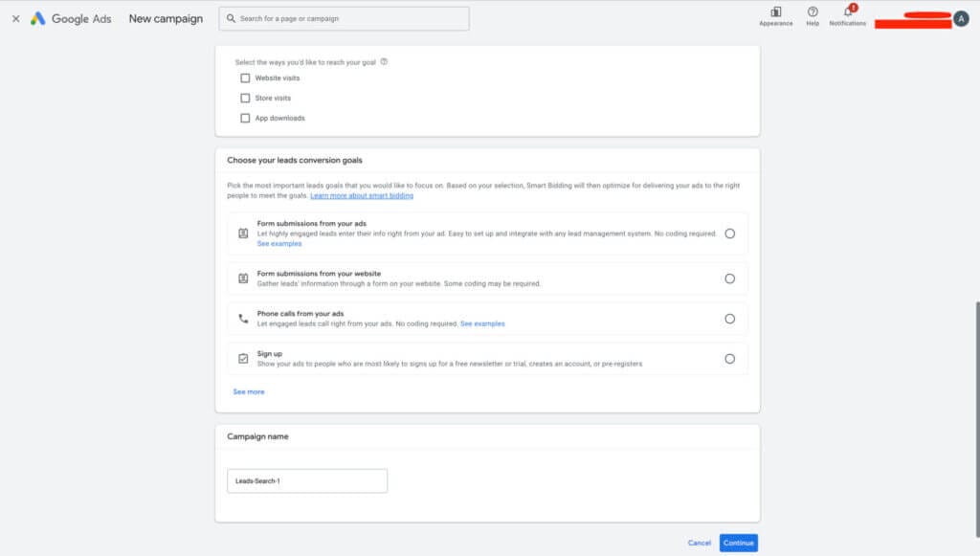The width and height of the screenshot is (980, 556).
Task: Choose Phone calls from your ads goal
Action: pos(730,318)
